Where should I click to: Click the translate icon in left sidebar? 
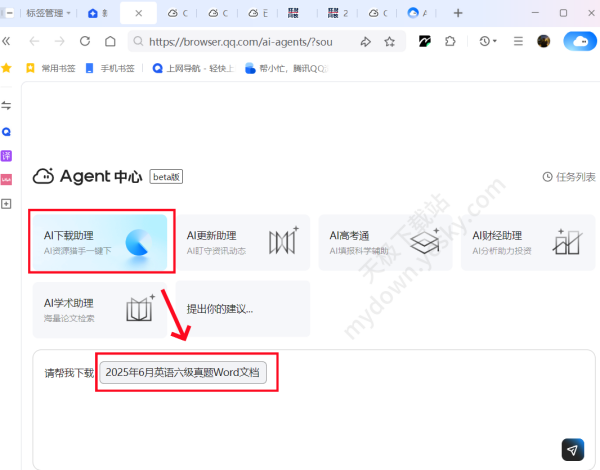point(7,155)
